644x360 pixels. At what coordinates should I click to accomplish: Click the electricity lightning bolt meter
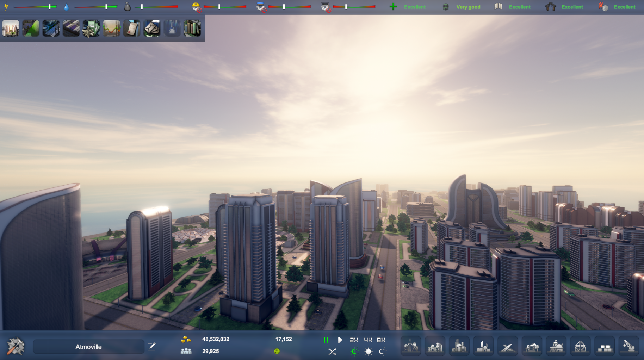tap(31, 7)
